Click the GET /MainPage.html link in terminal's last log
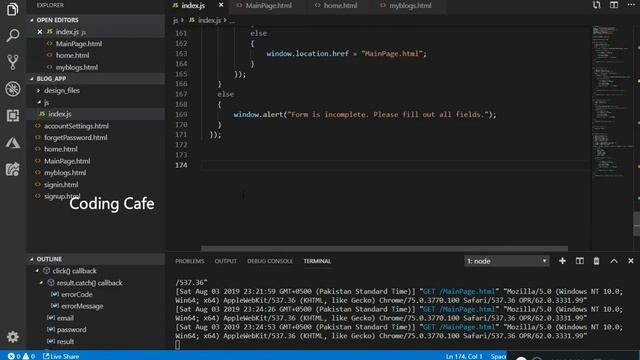 pyautogui.click(x=458, y=327)
